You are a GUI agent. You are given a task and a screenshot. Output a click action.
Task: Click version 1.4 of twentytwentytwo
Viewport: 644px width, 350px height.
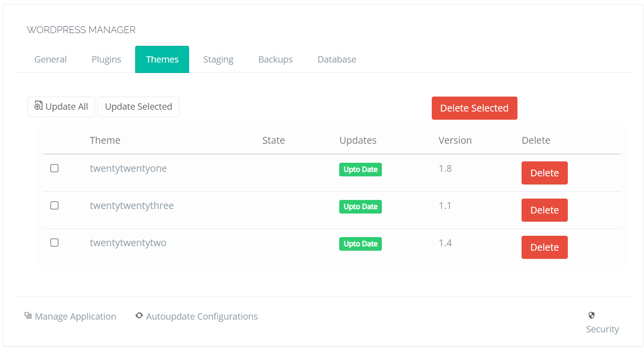click(x=445, y=243)
